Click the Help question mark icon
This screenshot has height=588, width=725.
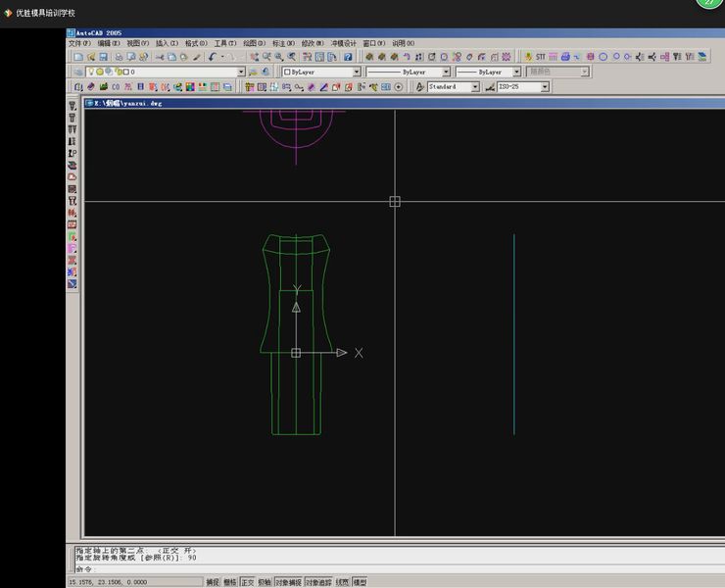click(x=348, y=57)
